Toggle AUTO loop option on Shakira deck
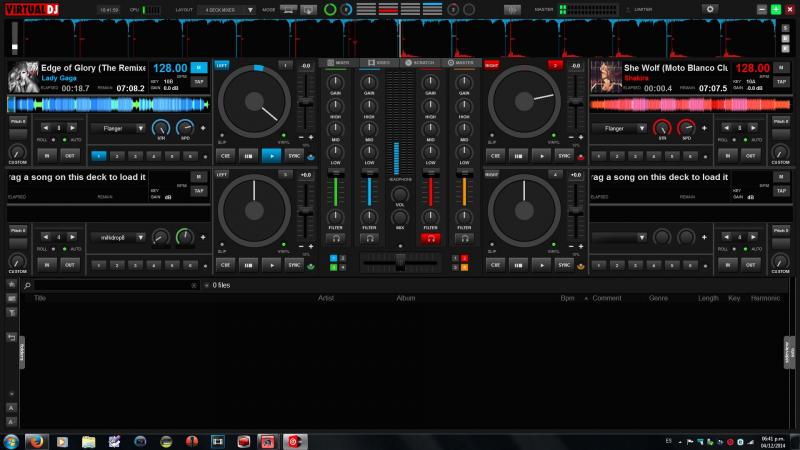The width and height of the screenshot is (800, 450). [x=745, y=140]
